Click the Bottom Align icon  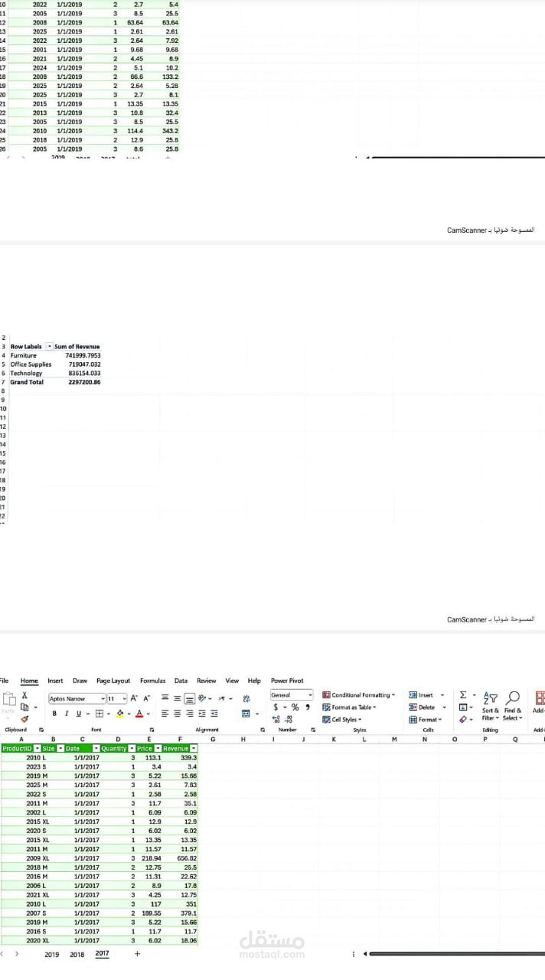(189, 699)
